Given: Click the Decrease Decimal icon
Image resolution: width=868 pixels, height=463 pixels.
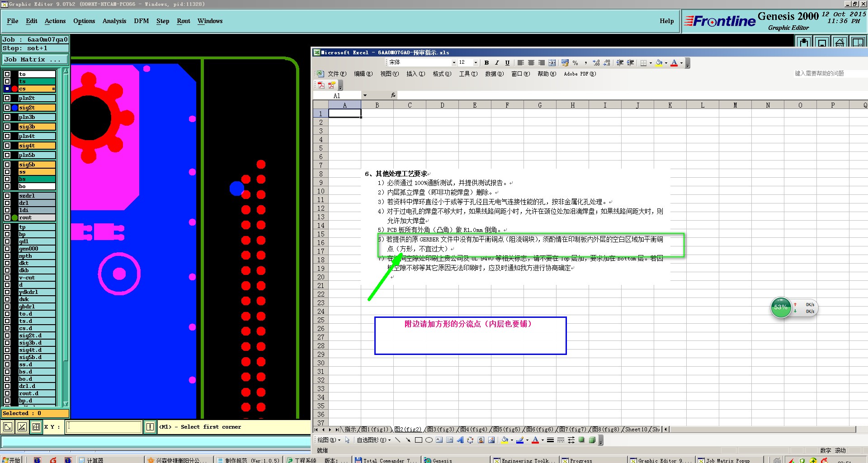Looking at the screenshot, I should 607,63.
